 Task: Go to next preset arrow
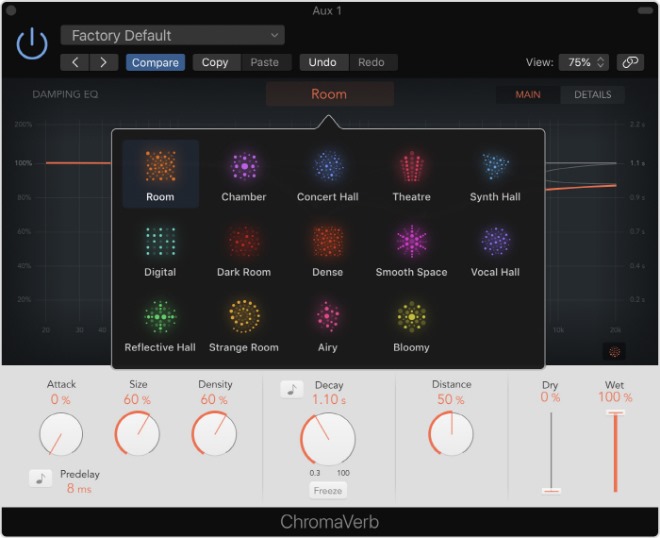click(104, 62)
